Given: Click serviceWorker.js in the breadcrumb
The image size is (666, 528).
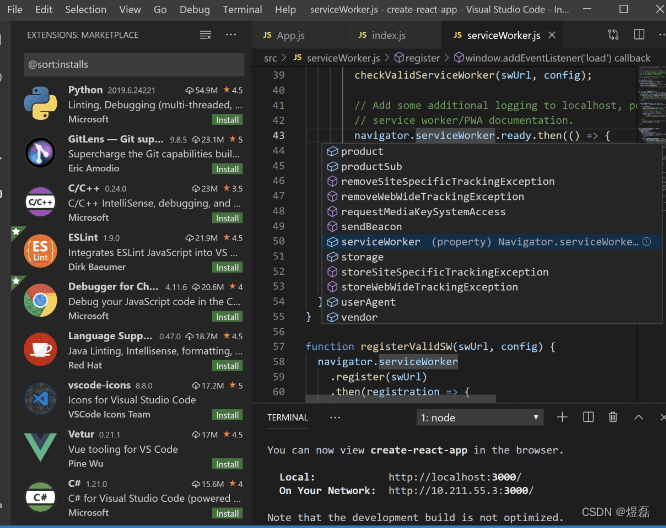Looking at the screenshot, I should click(343, 58).
